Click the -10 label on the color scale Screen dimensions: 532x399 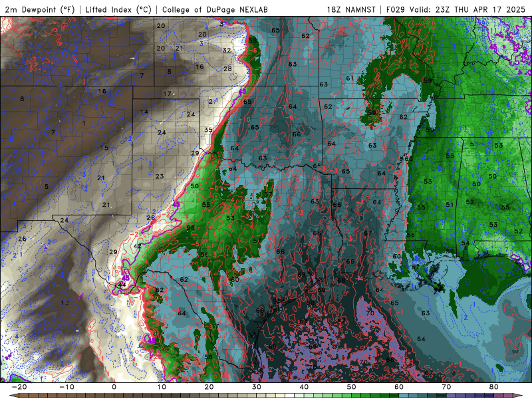click(66, 387)
